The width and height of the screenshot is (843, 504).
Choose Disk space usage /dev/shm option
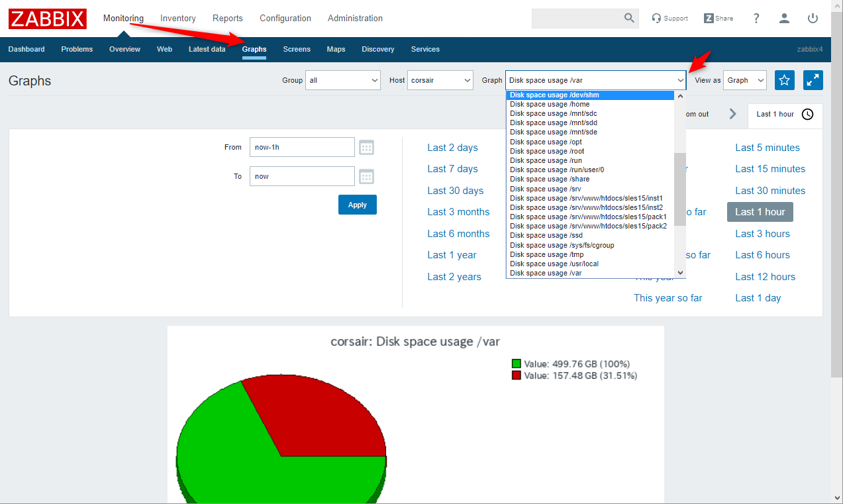590,95
